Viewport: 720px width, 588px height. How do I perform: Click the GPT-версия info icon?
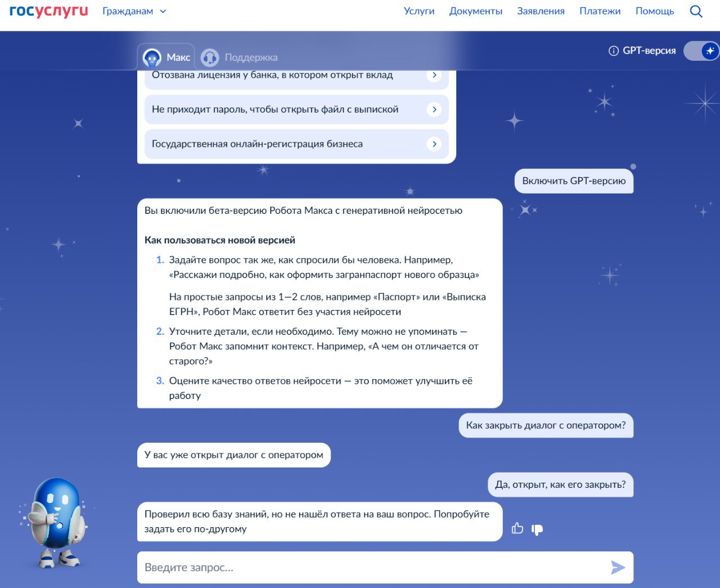(x=614, y=51)
